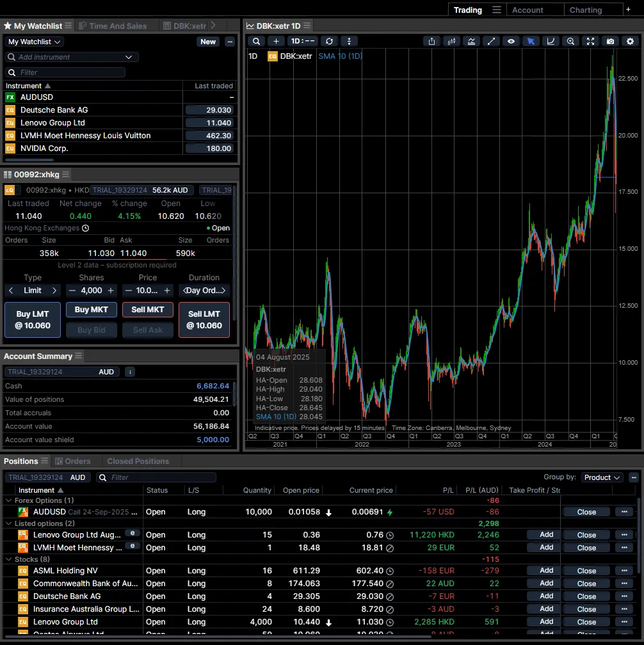
Task: Open the 1D period selector on chart
Action: [302, 41]
